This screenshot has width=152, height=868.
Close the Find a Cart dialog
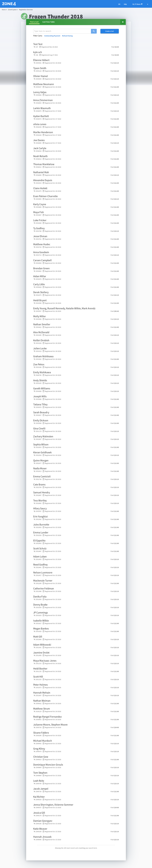123,22
